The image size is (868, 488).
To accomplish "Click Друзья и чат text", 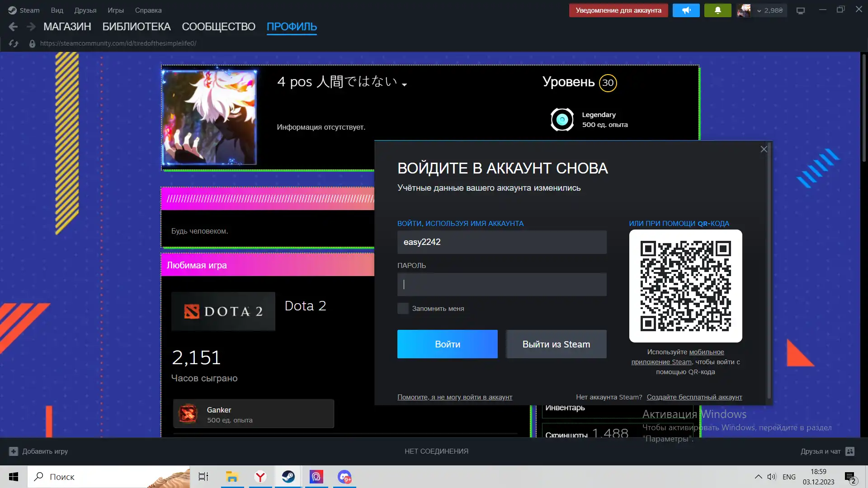I will [820, 451].
